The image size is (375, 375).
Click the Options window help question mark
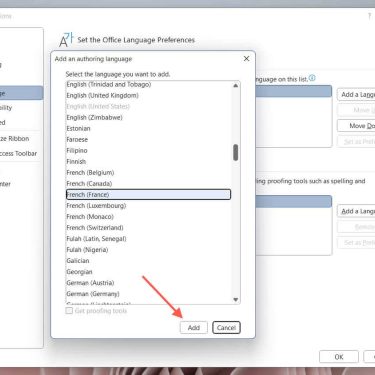(369, 16)
